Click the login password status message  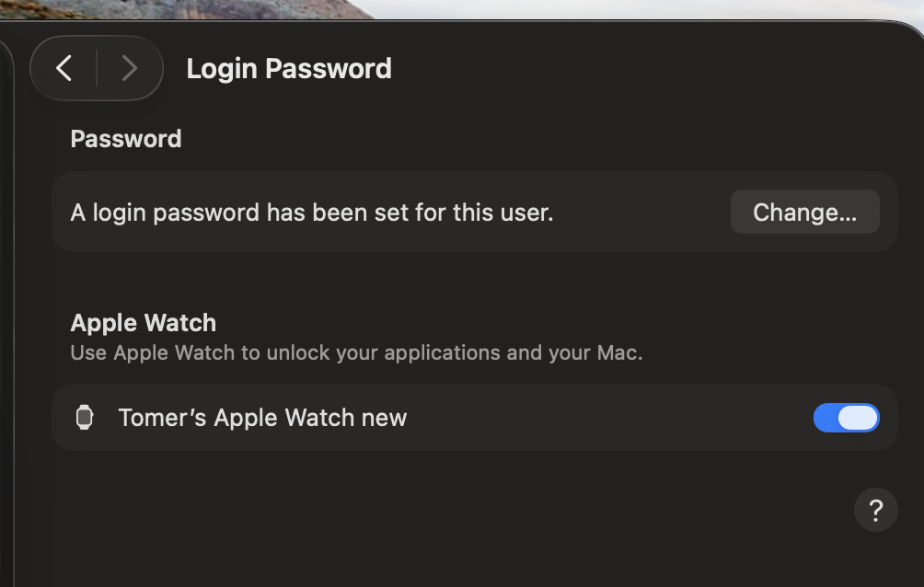pyautogui.click(x=312, y=213)
